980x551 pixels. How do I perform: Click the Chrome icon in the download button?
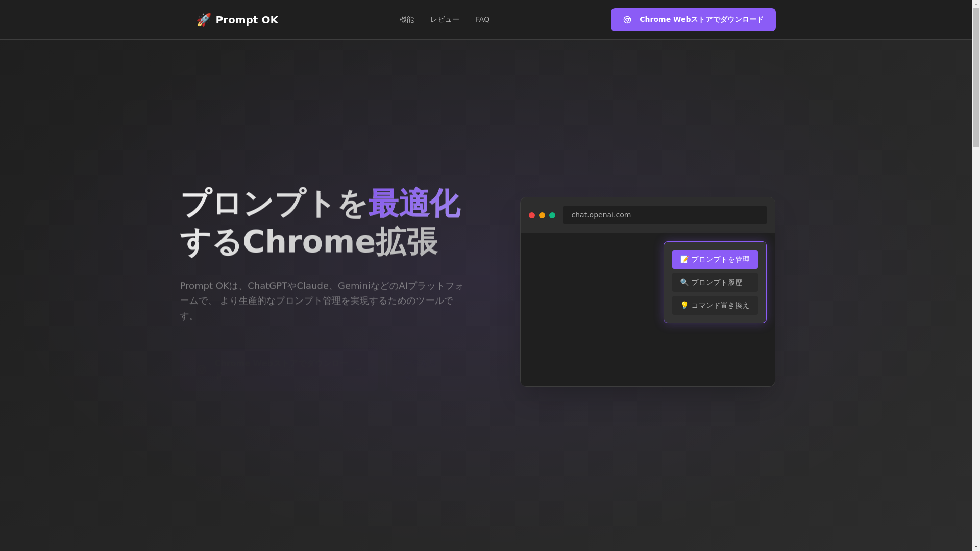(627, 20)
